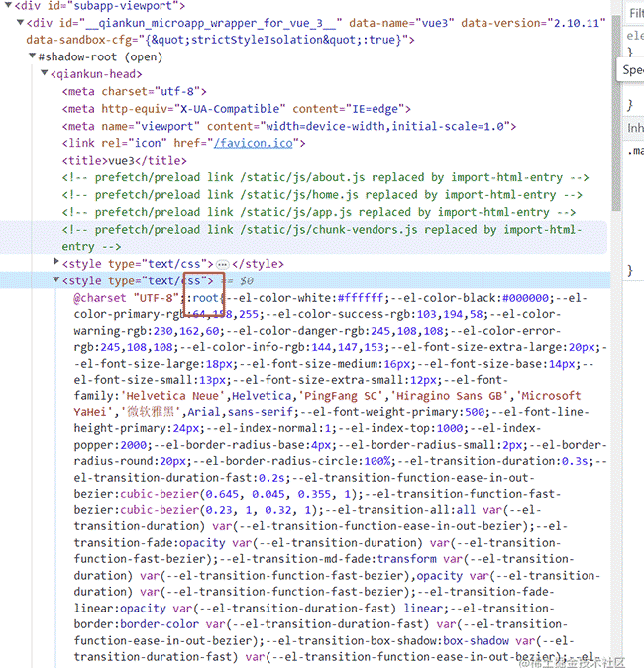Select the link rel="icon" line
This screenshot has width=644, height=668.
coord(184,143)
